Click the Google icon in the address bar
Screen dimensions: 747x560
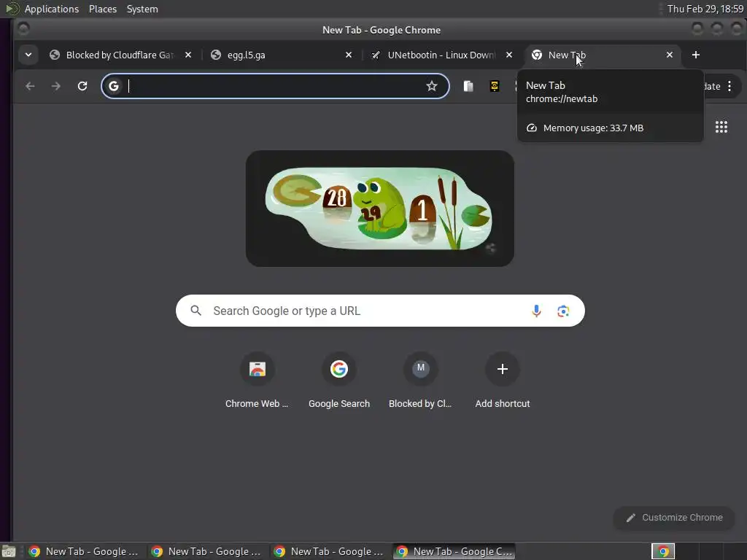coord(113,86)
